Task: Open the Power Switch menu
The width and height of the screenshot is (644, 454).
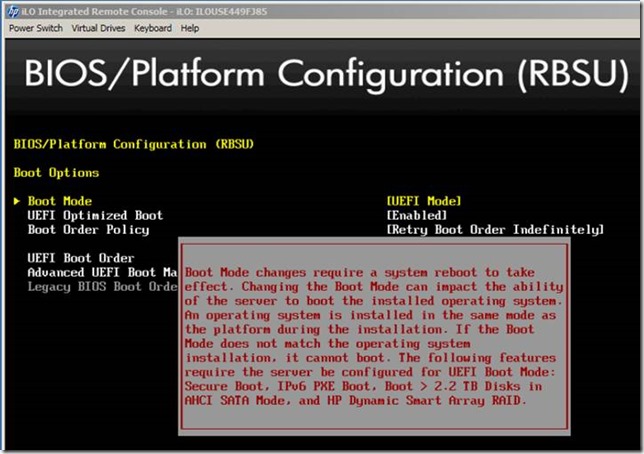Action: tap(36, 28)
